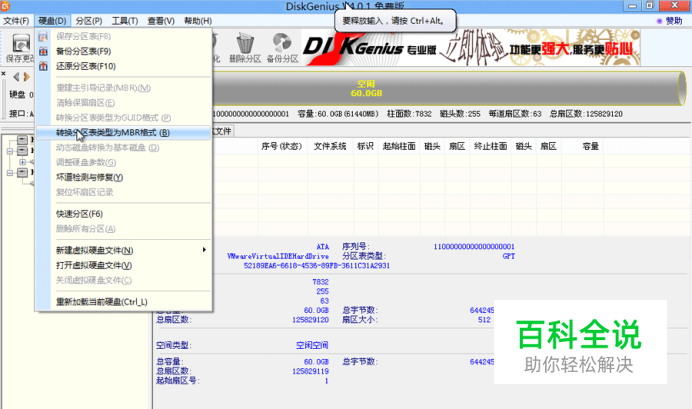The width and height of the screenshot is (692, 409).
Task: Choose 还原分区表(F10) menu entry
Action: pos(124,66)
